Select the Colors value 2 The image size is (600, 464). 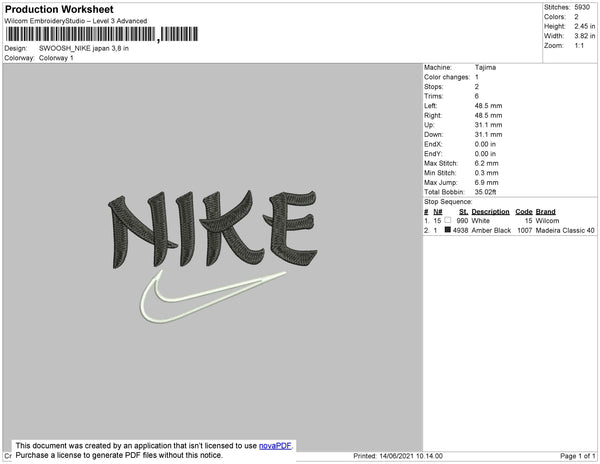(576, 17)
